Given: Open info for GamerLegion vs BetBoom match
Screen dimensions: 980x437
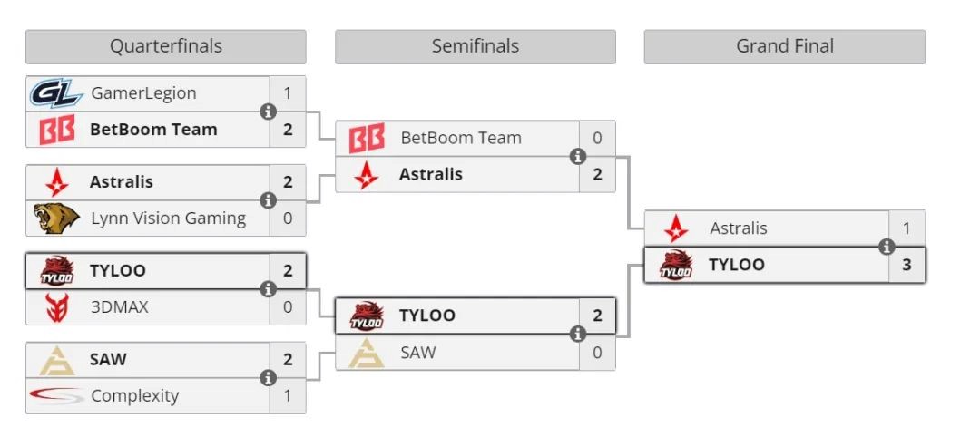Looking at the screenshot, I should (x=268, y=112).
